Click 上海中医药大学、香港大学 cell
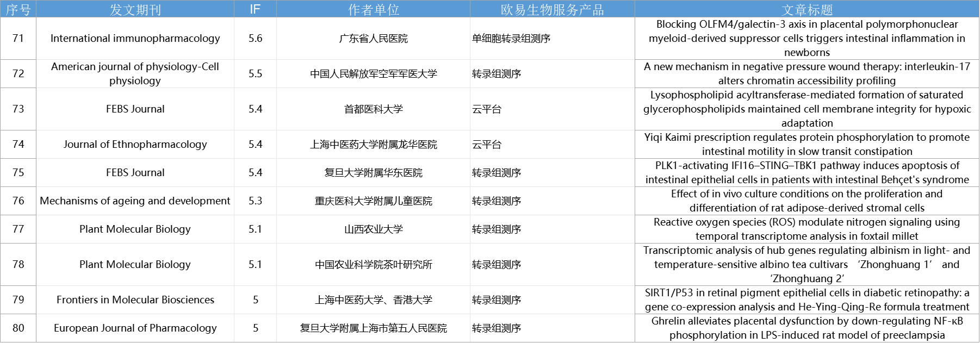This screenshot has width=980, height=343. tap(373, 300)
